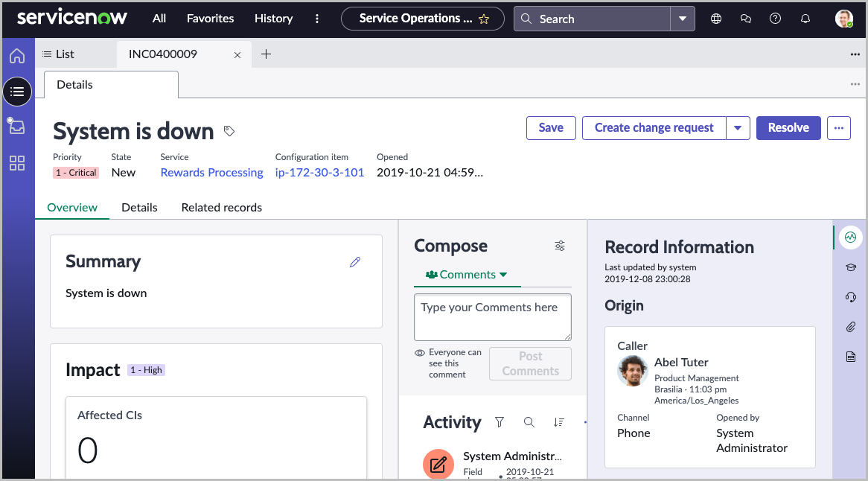Search within the Activity stream
868x481 pixels.
click(529, 422)
